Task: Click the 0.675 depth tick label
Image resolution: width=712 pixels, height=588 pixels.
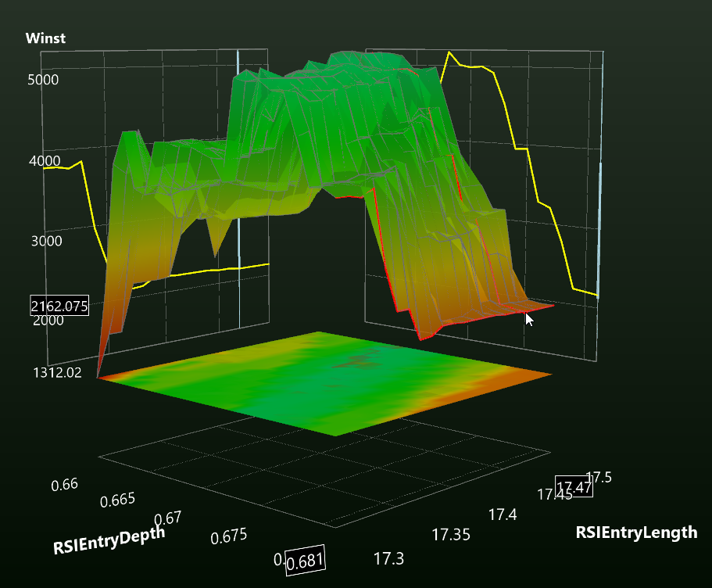Action: pyautogui.click(x=229, y=536)
